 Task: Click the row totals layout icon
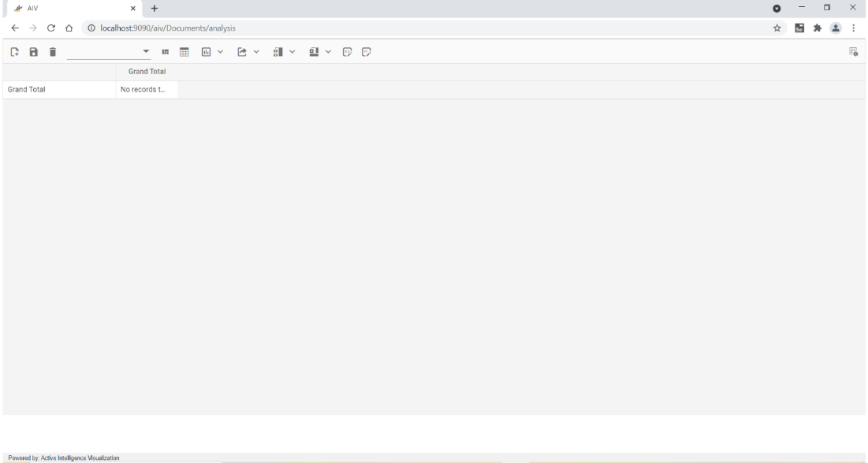278,52
